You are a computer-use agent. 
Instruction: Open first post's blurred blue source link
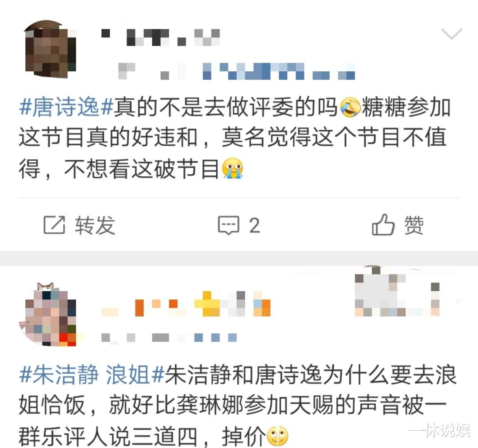tap(279, 71)
